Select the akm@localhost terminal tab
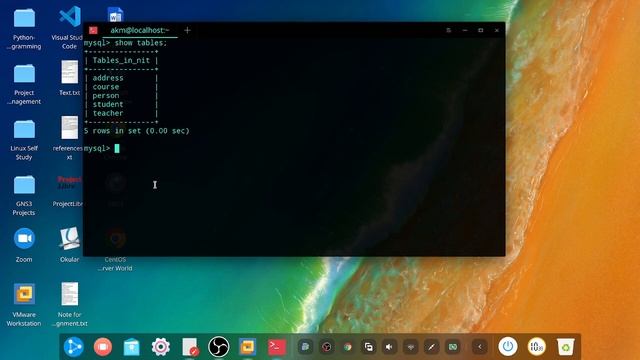This screenshot has width=640, height=360. tap(140, 30)
